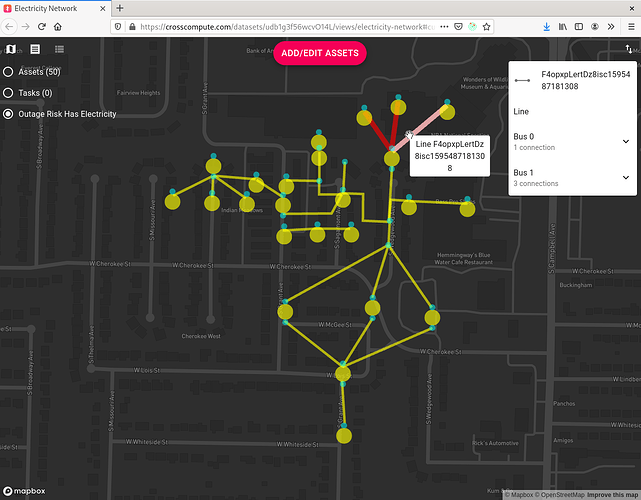The height and width of the screenshot is (500, 641).
Task: Click the colorful extension icon in address bar
Action: (473, 27)
